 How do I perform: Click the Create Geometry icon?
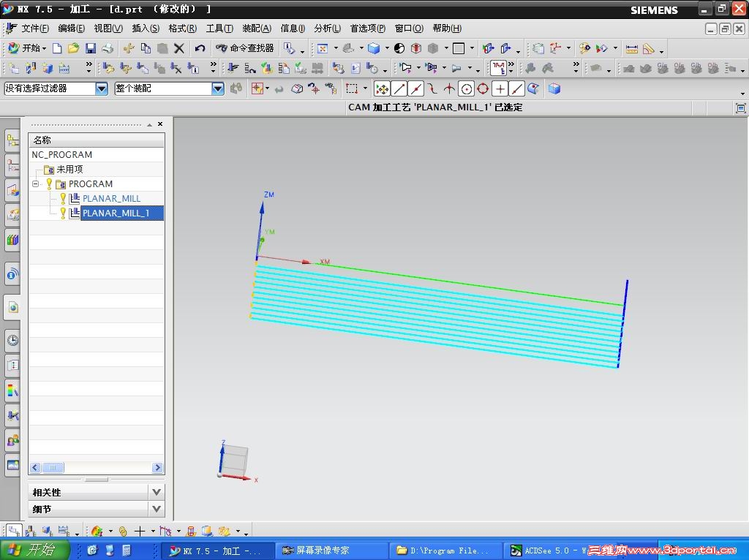coord(48,68)
